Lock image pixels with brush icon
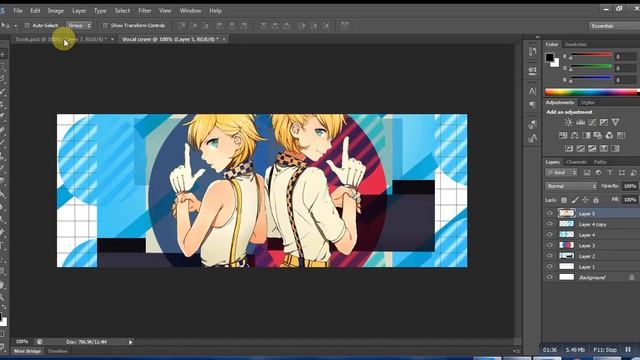 575,200
